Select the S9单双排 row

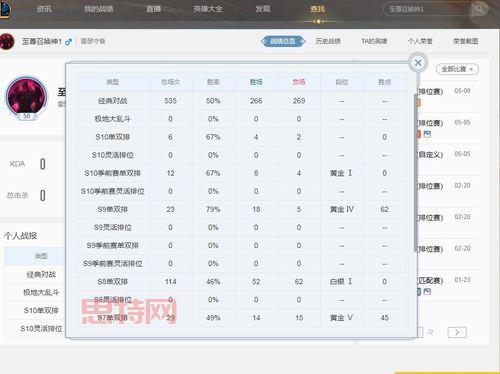pyautogui.click(x=242, y=209)
